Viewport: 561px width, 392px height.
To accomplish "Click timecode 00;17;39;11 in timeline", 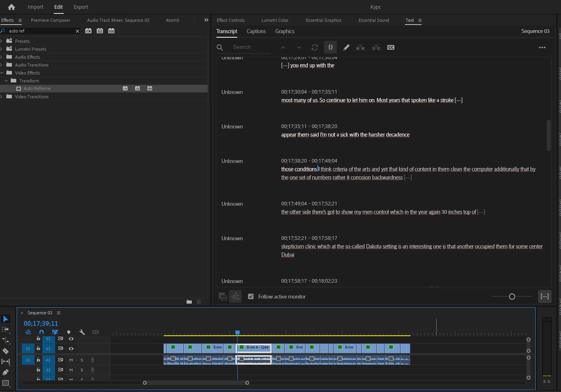I will 41,323.
